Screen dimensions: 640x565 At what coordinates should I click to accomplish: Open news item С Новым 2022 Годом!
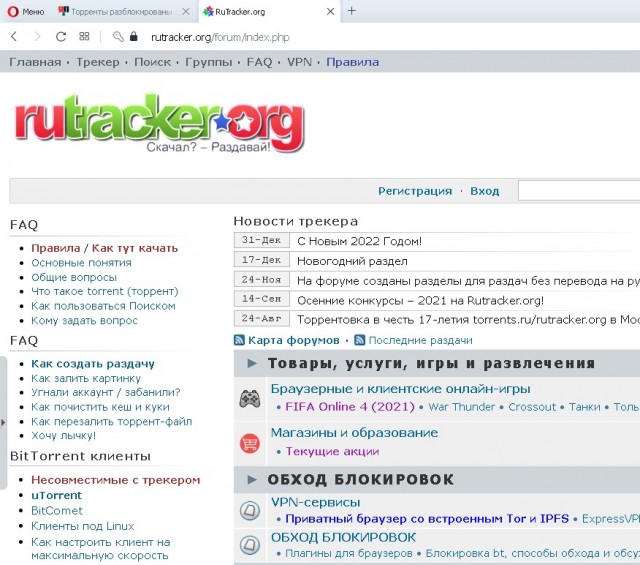(359, 241)
